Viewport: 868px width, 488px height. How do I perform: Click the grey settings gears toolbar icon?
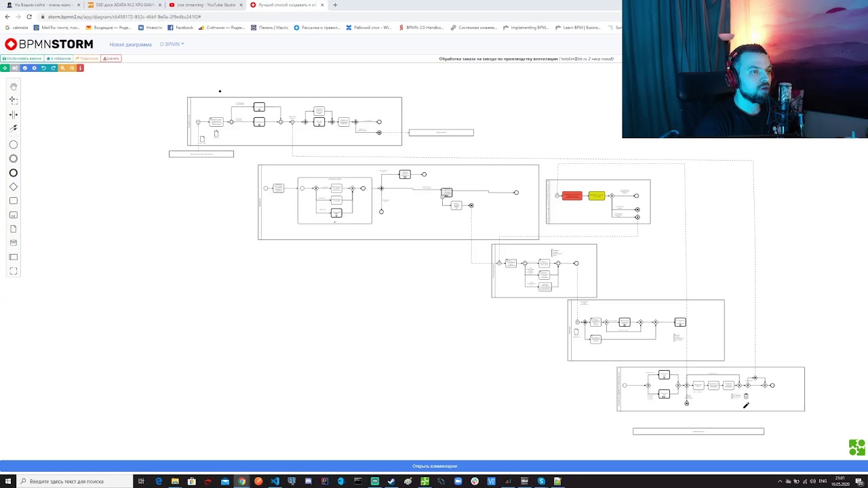point(14,68)
